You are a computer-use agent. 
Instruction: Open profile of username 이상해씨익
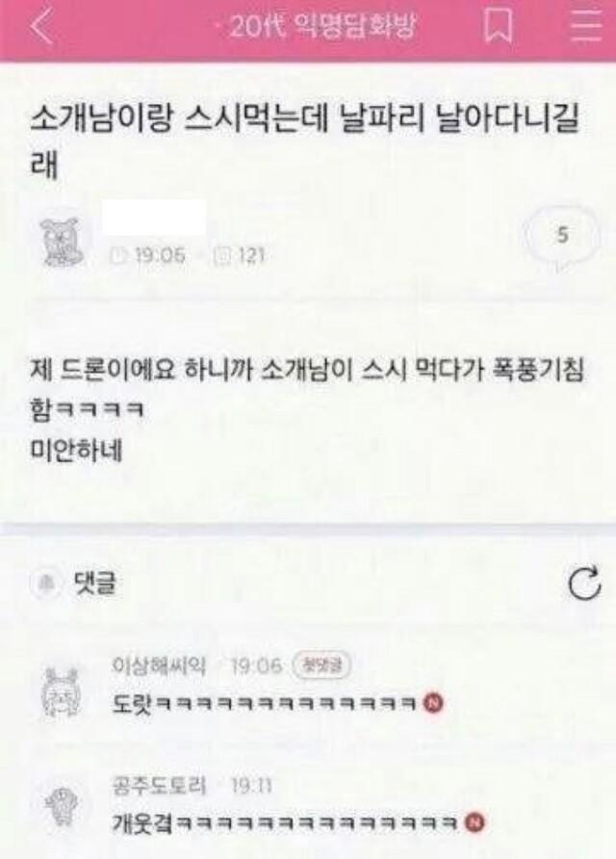pos(159,666)
